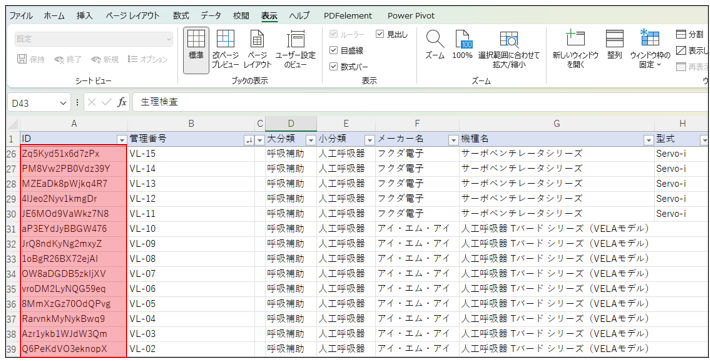This screenshot has height=361, width=710.
Task: Open the 数式 tab
Action: [181, 16]
